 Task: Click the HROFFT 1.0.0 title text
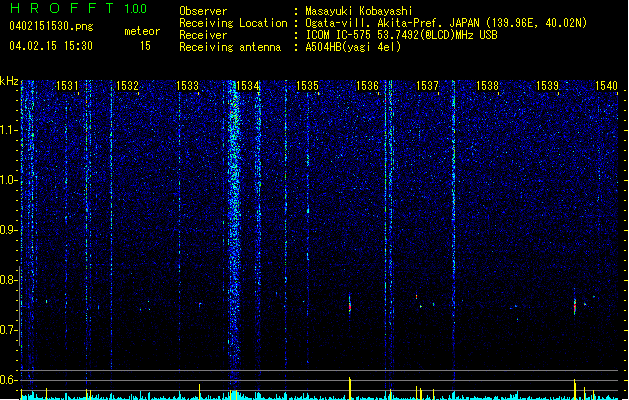79,8
